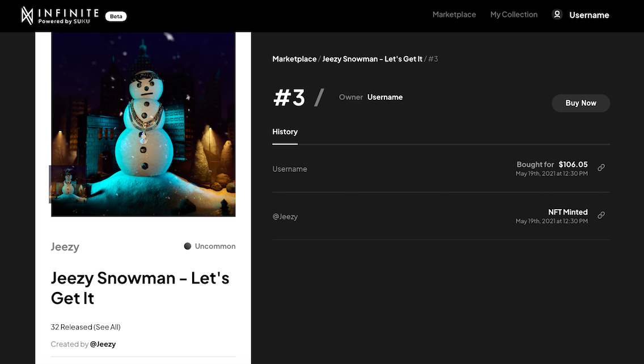Click the Bought for date May 19th, 2021

[552, 173]
